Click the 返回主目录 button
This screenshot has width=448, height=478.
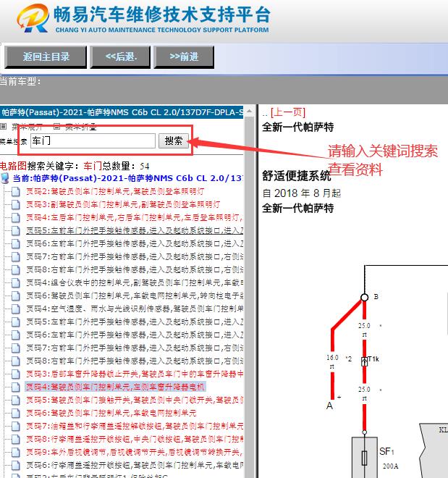pyautogui.click(x=46, y=56)
